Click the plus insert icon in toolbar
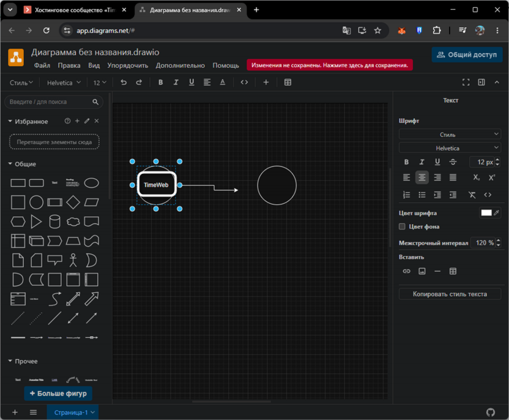The height and width of the screenshot is (420, 509). coord(266,83)
